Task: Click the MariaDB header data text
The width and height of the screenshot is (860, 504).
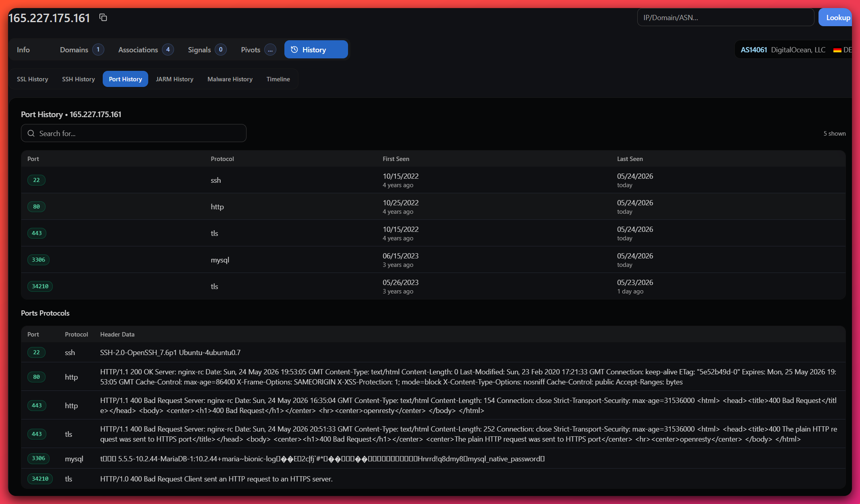Action: (x=322, y=459)
